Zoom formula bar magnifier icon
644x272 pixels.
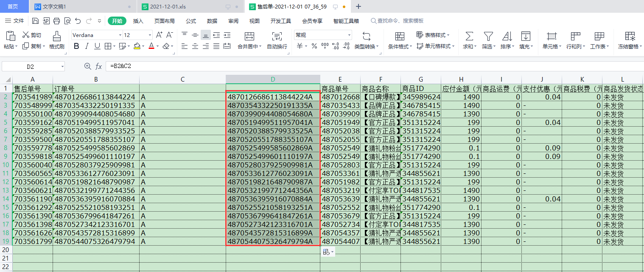click(88, 66)
